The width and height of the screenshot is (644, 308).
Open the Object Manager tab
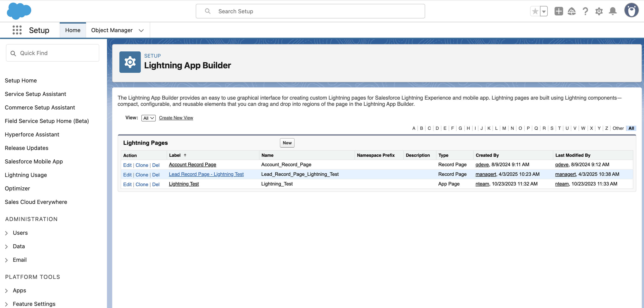112,30
